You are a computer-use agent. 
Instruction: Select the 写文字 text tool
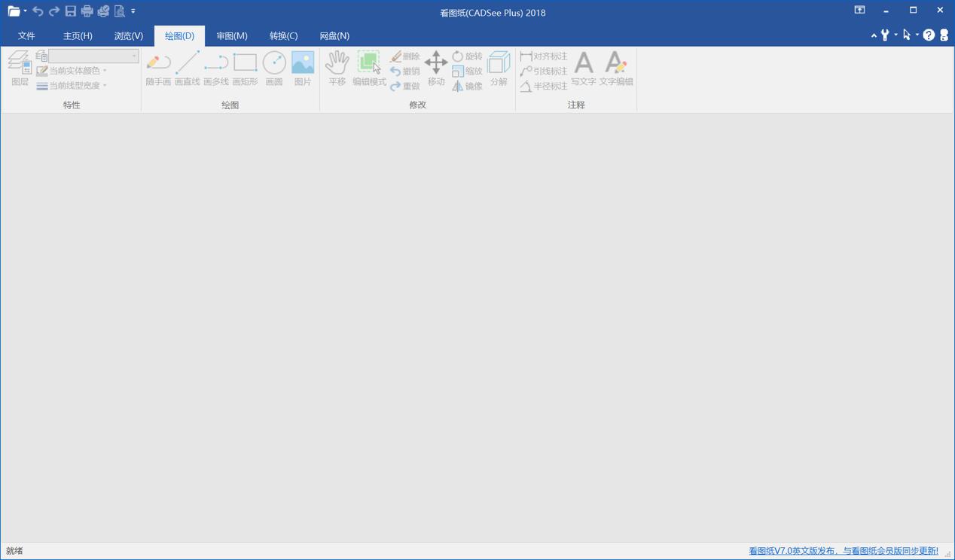click(x=583, y=68)
